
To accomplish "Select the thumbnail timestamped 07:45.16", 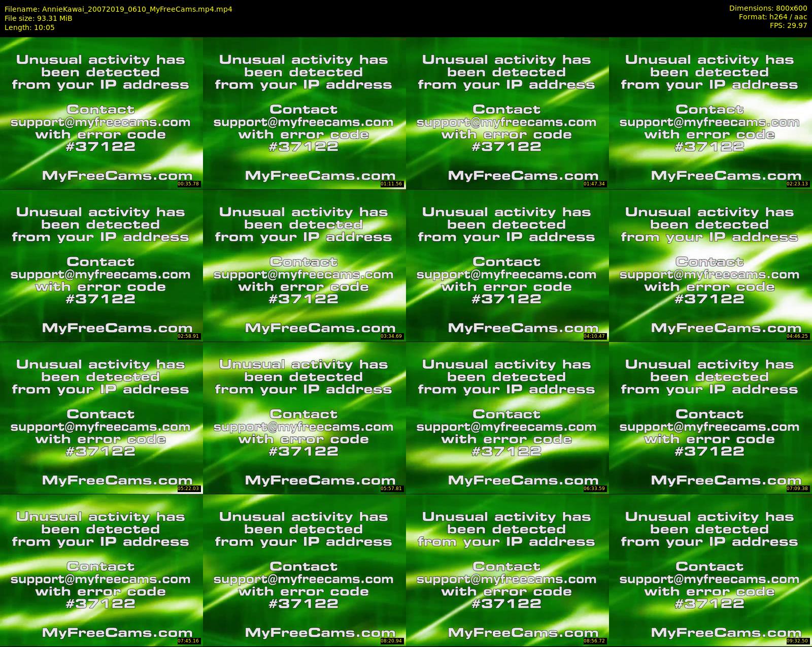I will point(101,570).
